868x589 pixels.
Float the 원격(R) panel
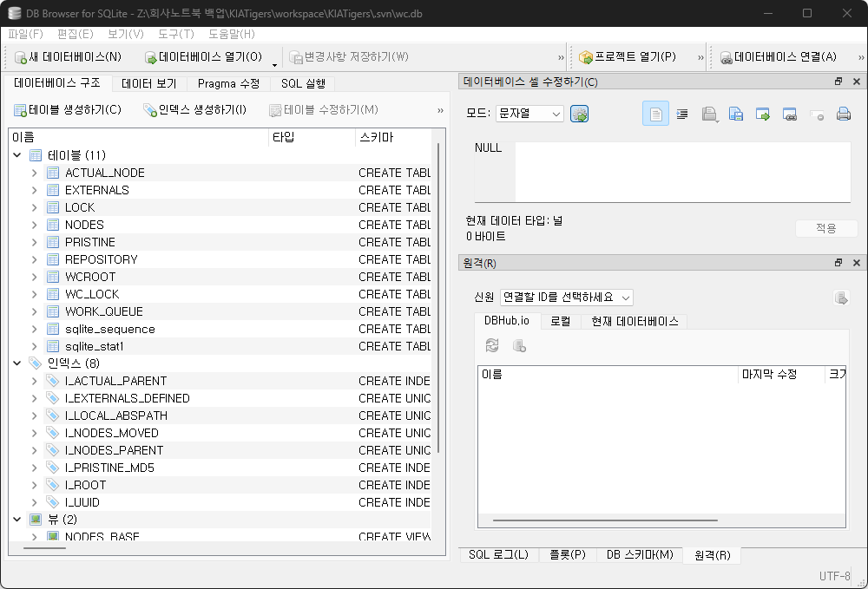click(x=838, y=263)
